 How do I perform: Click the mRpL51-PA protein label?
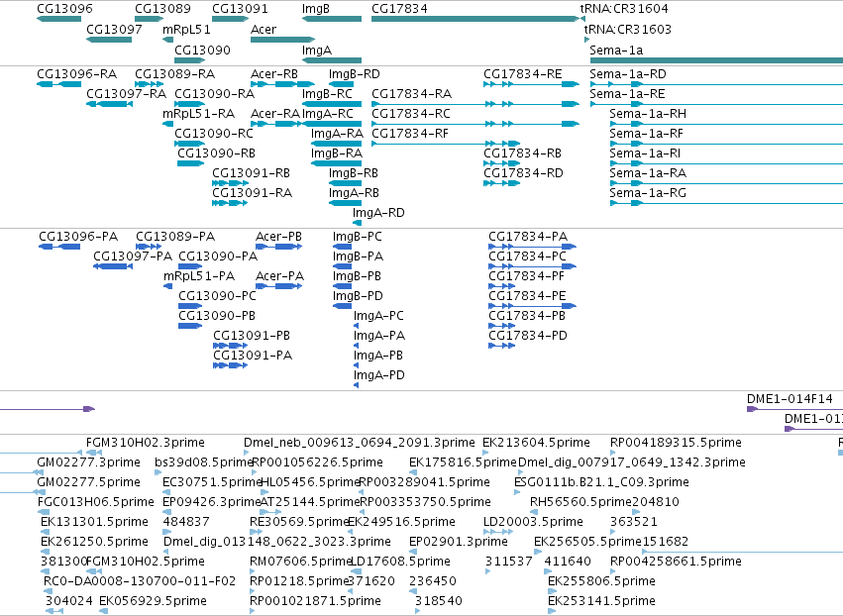(x=199, y=276)
